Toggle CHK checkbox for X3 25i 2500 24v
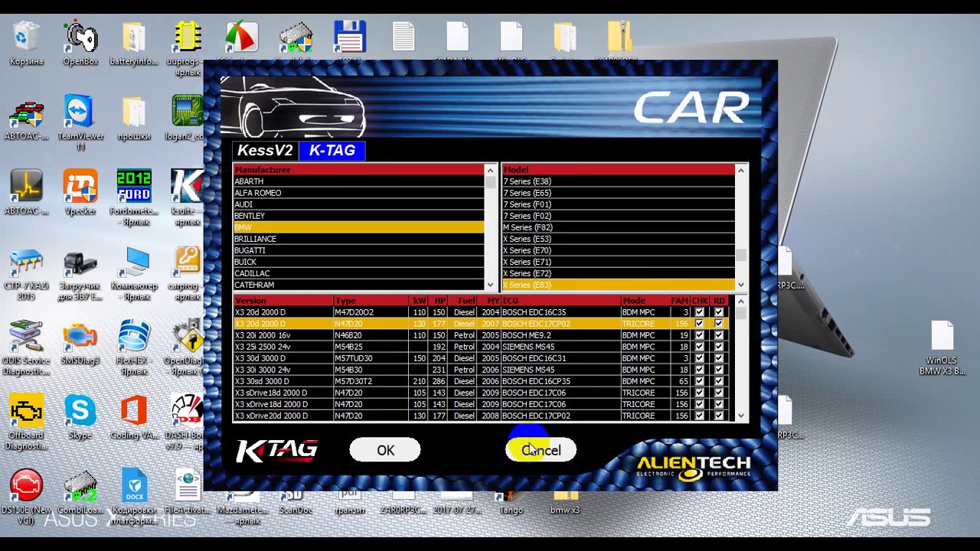 699,347
